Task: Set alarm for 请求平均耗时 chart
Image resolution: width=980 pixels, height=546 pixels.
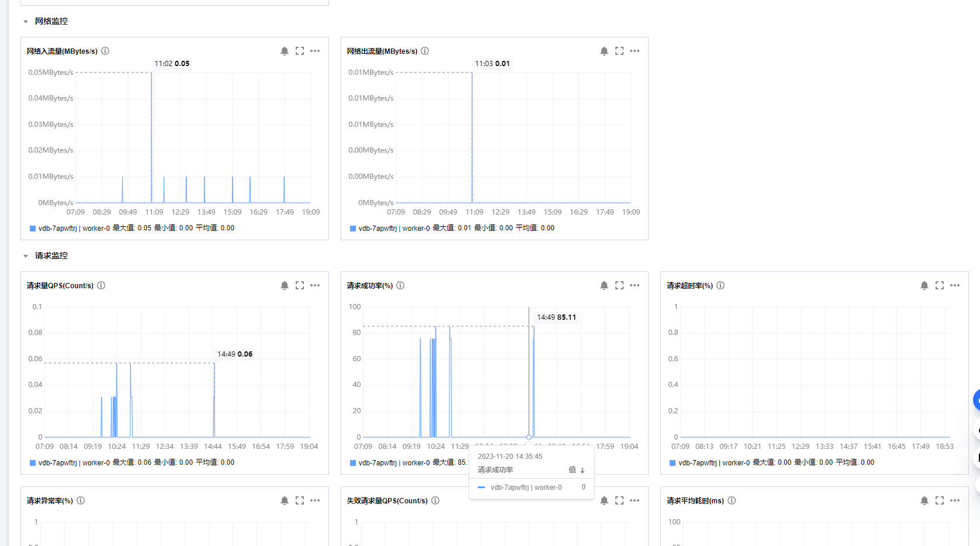Action: coord(924,500)
